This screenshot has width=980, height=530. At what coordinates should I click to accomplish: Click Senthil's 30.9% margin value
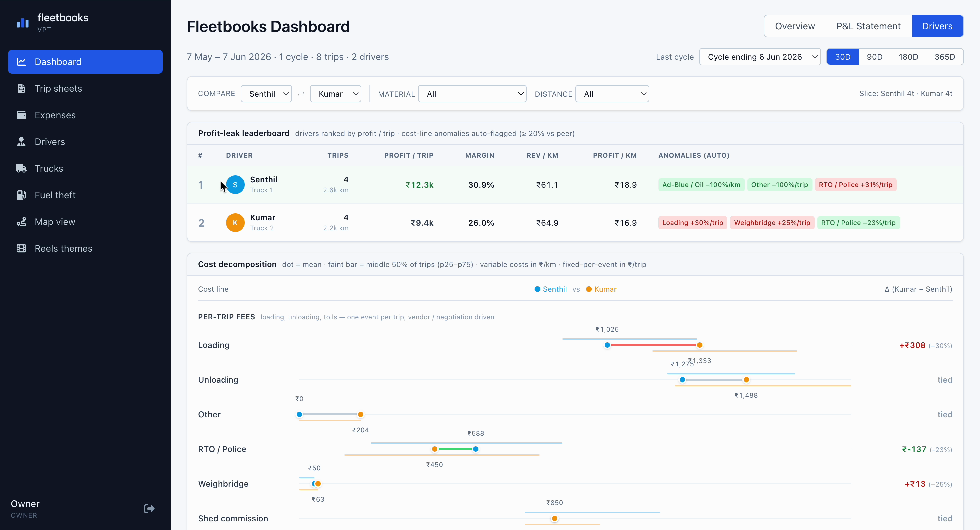(x=481, y=185)
